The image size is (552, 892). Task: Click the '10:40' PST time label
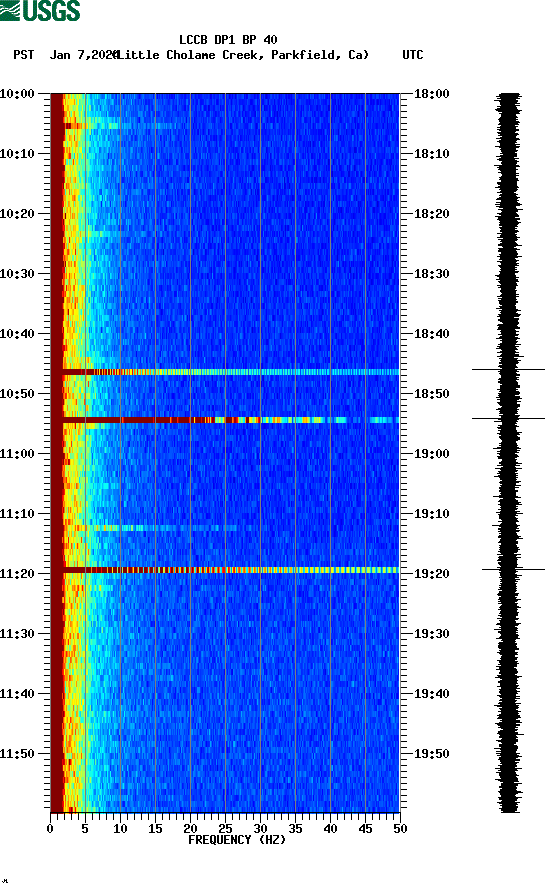coord(17,333)
